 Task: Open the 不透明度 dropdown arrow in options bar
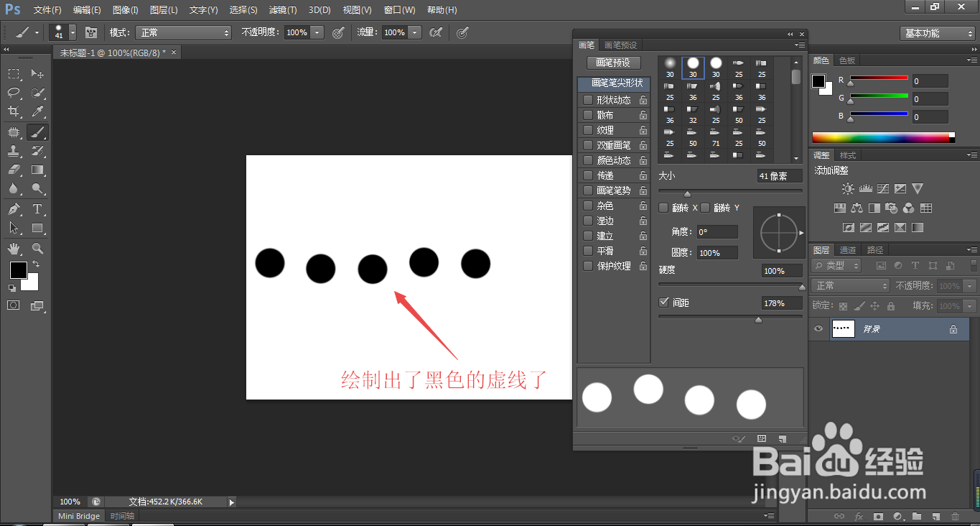(317, 32)
